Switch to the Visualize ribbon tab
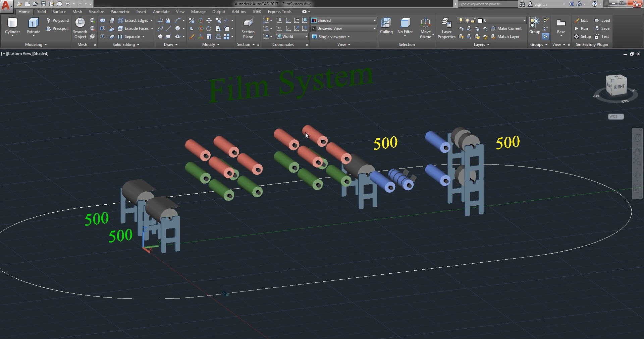Viewport: 644px width, 339px height. click(x=96, y=12)
